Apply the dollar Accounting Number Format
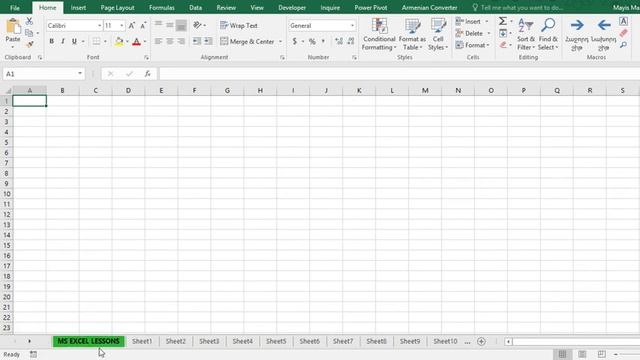The height and width of the screenshot is (360, 640). (x=294, y=41)
